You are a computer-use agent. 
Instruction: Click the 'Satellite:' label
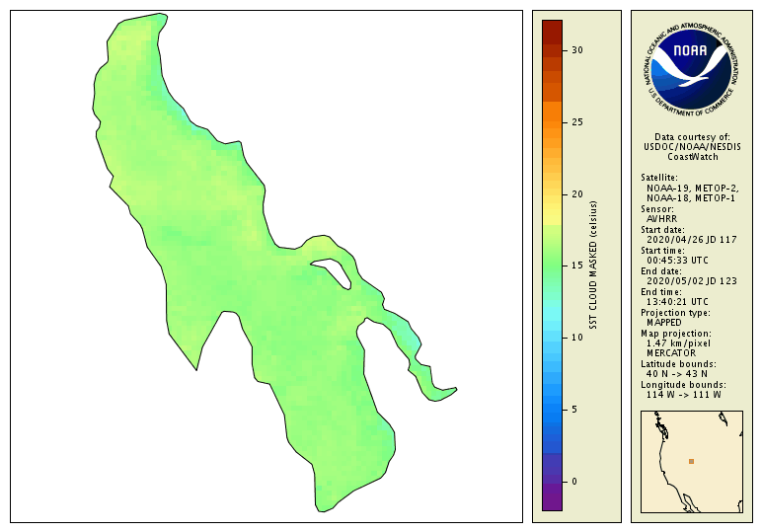tap(659, 178)
